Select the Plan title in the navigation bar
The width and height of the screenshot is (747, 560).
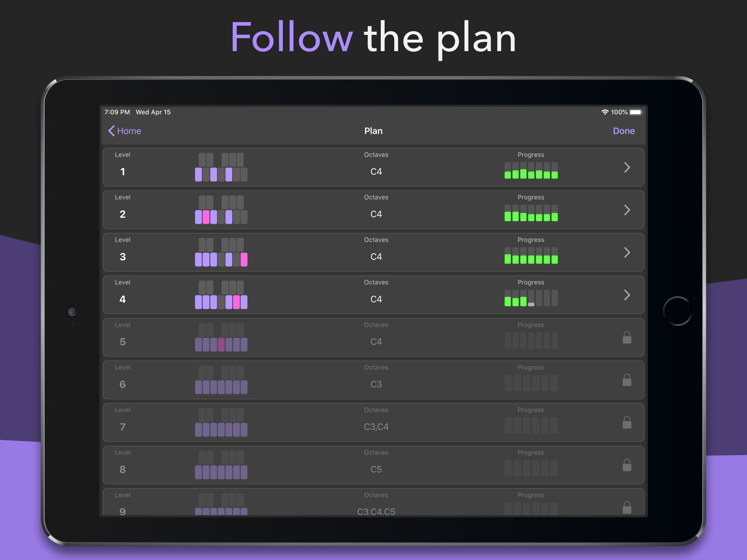point(373,131)
